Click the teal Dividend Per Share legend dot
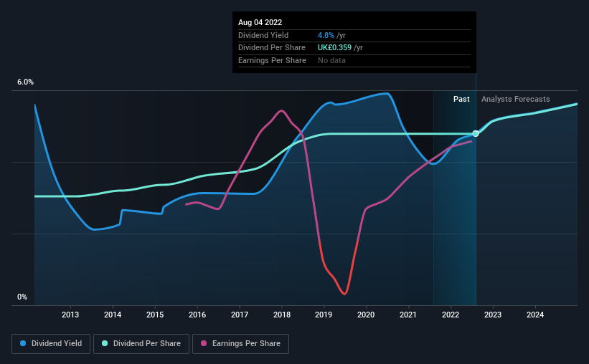 (105, 343)
